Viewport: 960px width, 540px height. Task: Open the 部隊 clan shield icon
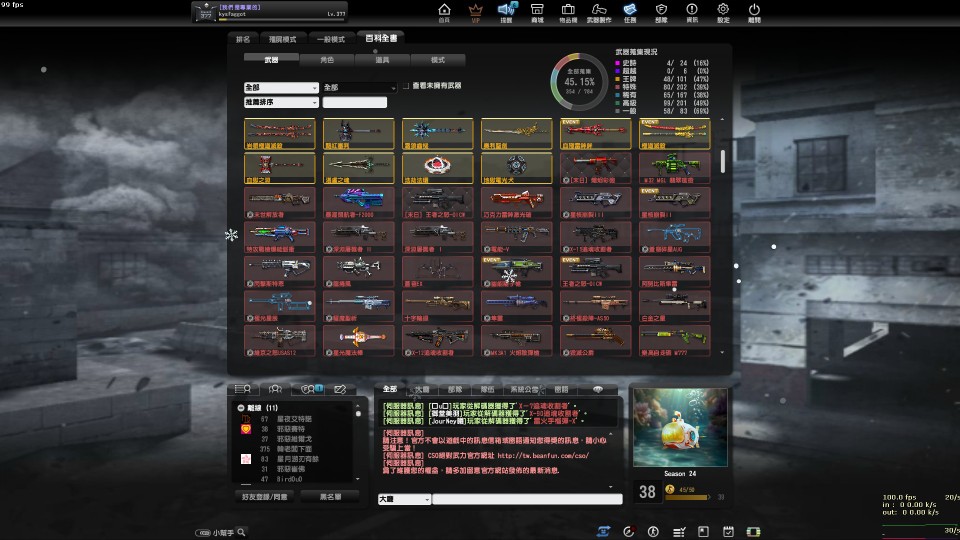[661, 12]
